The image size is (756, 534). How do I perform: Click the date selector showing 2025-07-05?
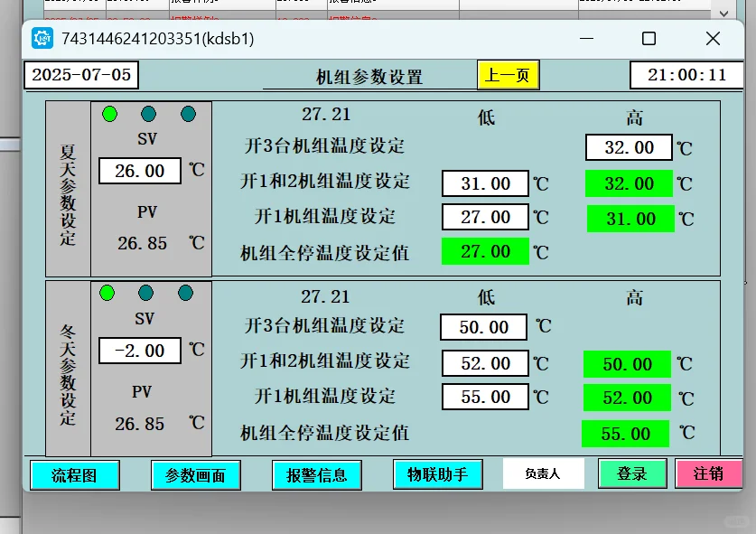[x=80, y=75]
